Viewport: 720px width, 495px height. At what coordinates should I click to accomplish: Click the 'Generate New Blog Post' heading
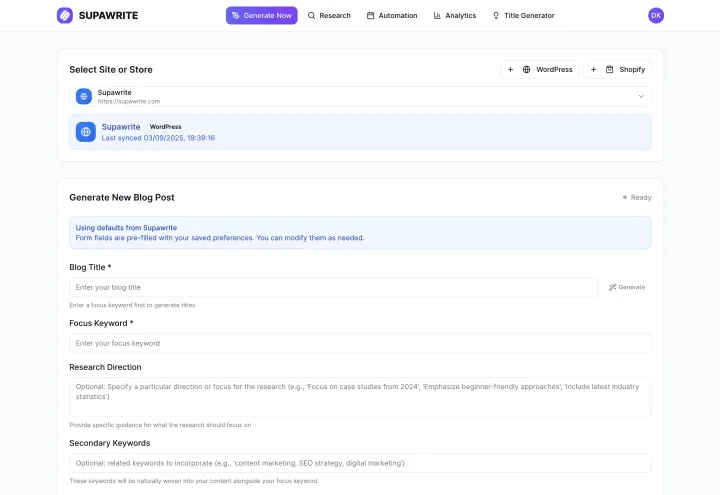click(122, 197)
